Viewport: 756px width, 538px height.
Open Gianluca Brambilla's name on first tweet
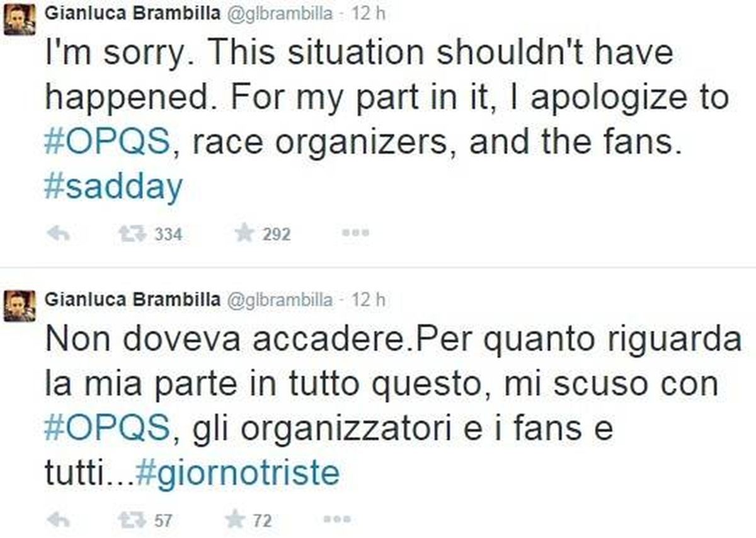(x=131, y=14)
